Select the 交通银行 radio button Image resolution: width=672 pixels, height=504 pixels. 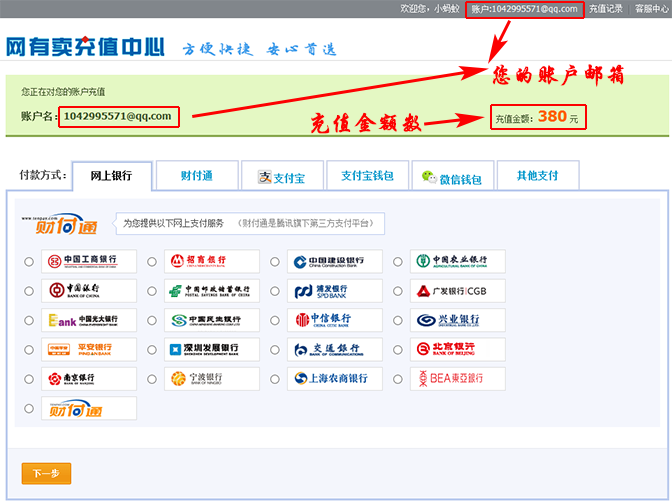pos(275,350)
